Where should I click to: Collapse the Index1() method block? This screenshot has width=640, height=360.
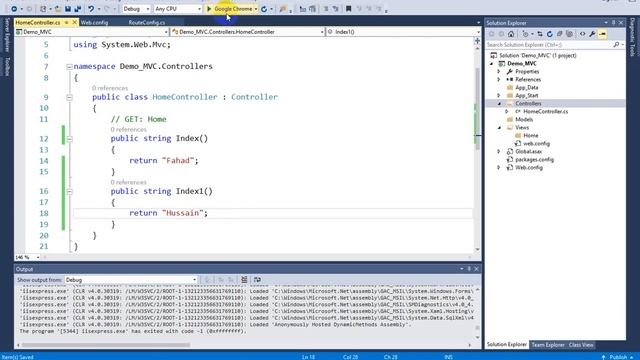[x=69, y=191]
